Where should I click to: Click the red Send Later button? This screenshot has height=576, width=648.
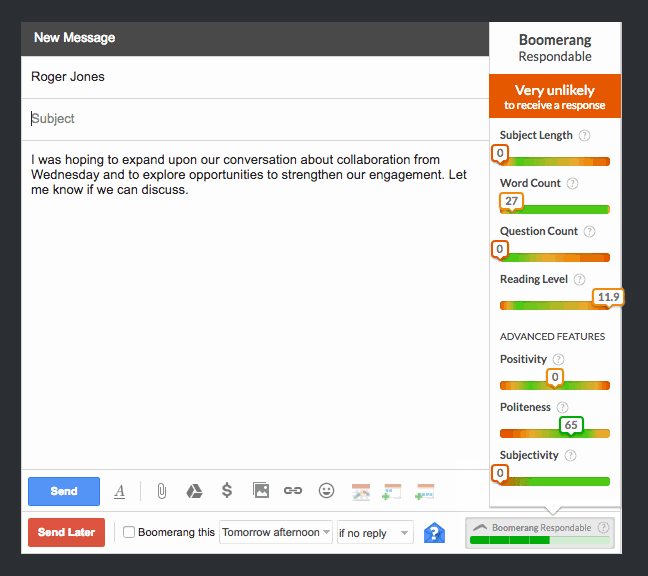(67, 532)
